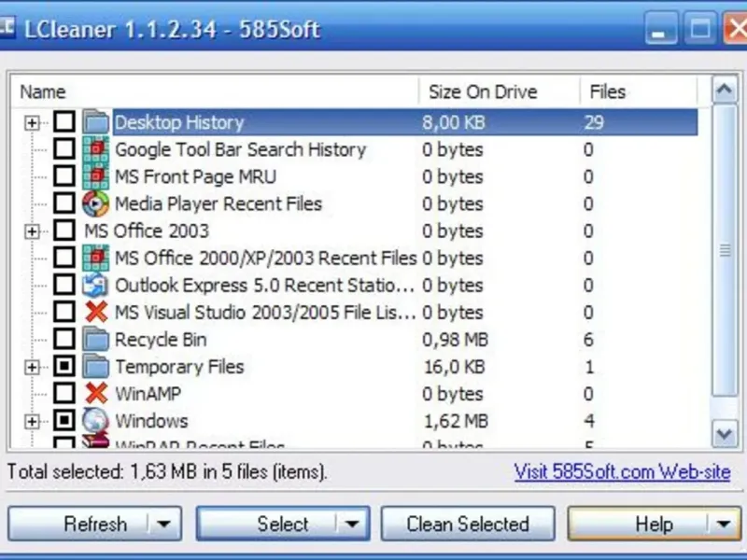Click the Select button
The image size is (747, 560).
[283, 524]
